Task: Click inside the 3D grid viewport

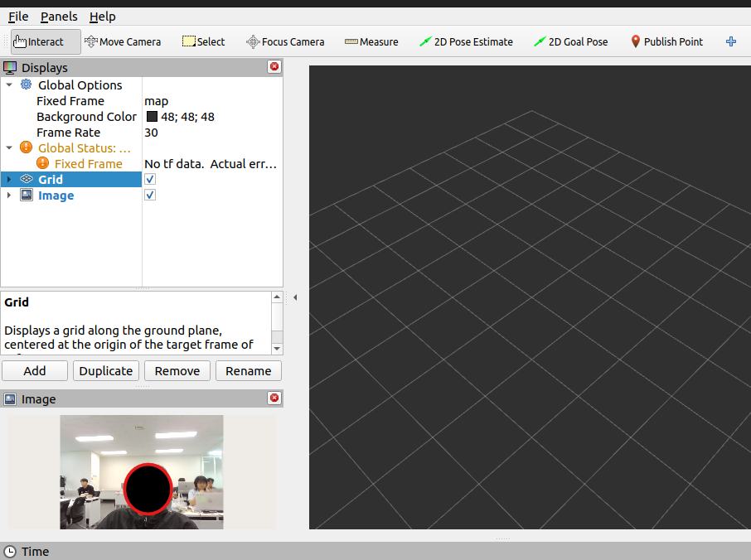Action: point(530,297)
